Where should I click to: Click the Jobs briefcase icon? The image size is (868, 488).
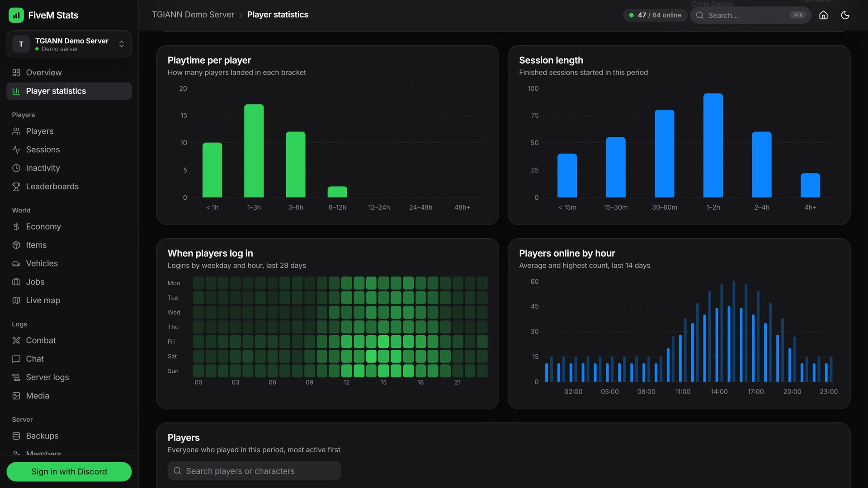(x=16, y=282)
